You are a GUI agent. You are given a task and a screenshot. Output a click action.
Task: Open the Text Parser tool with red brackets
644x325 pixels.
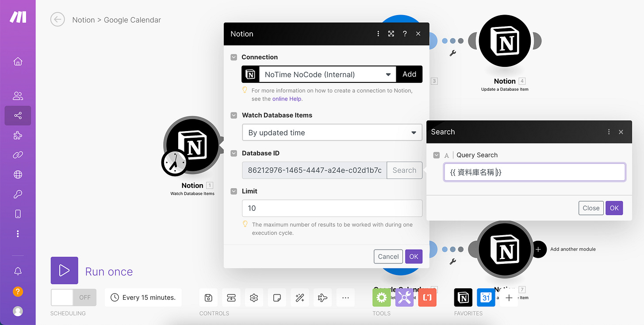tap(427, 298)
